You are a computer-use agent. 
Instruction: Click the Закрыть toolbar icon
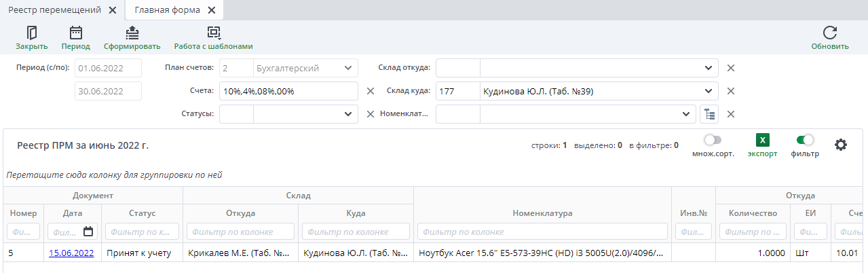pyautogui.click(x=31, y=33)
